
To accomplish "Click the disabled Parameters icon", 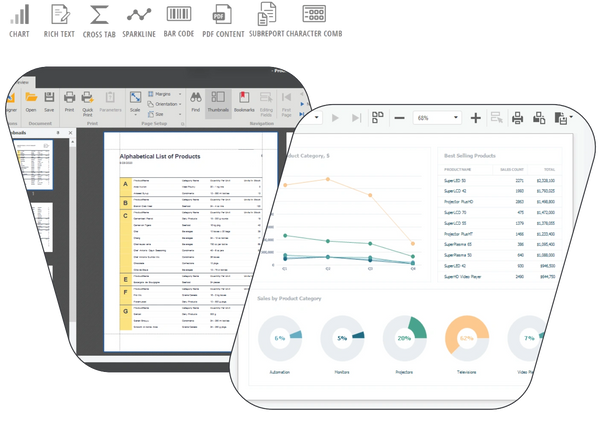I will coord(110,97).
